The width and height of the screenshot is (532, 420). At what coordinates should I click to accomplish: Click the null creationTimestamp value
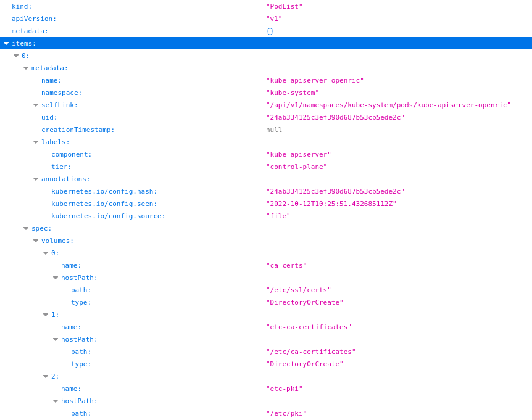point(274,130)
